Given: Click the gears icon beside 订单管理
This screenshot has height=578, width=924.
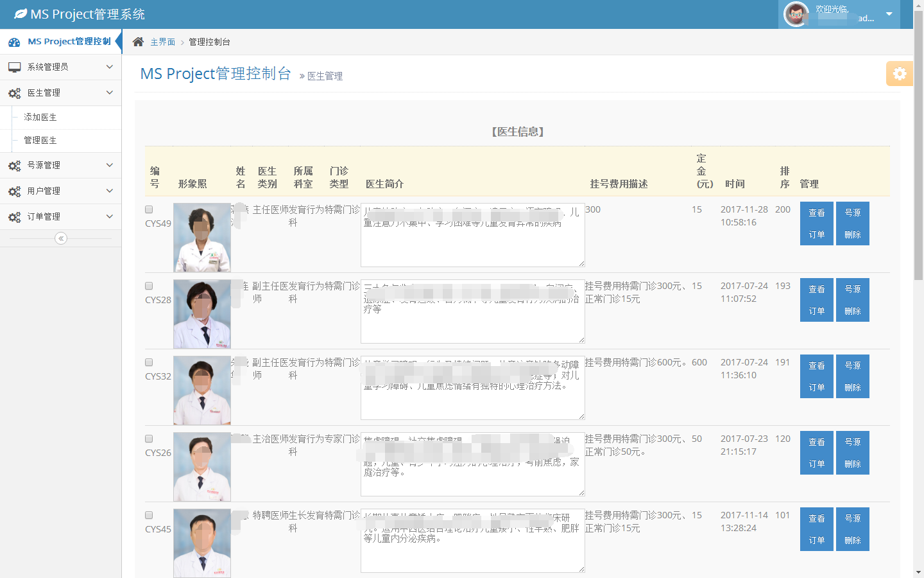Looking at the screenshot, I should coord(14,217).
